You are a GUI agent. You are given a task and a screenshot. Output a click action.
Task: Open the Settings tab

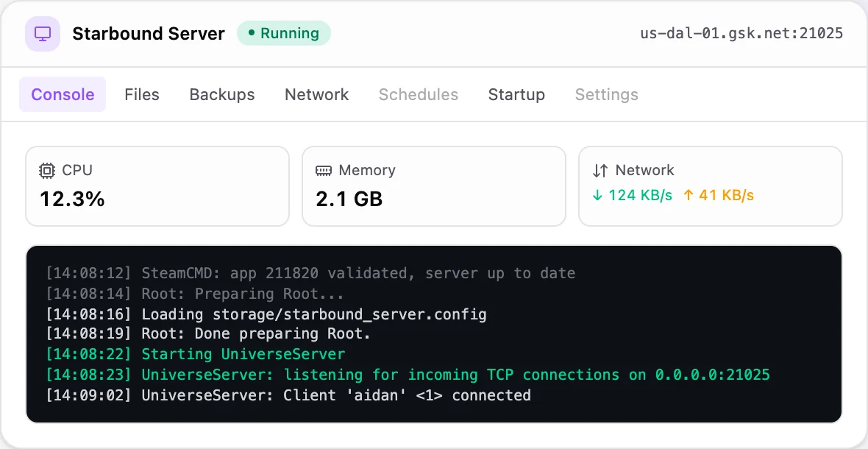pos(607,95)
